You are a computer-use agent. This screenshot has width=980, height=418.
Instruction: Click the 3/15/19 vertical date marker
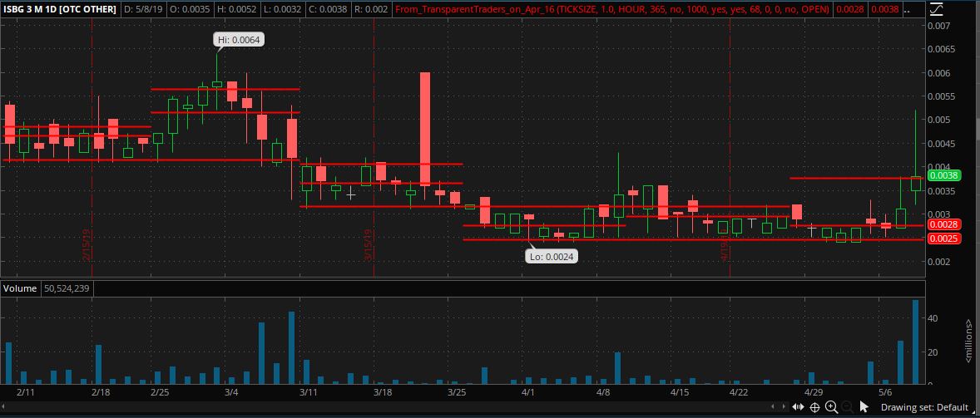coord(369,246)
